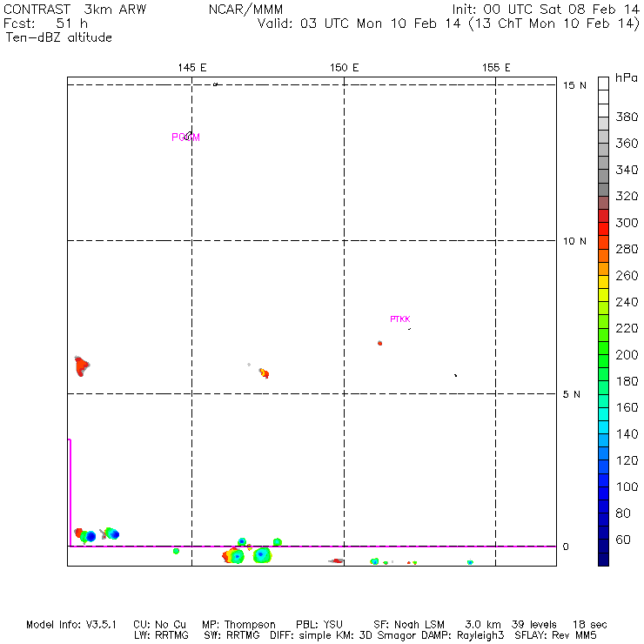The width and height of the screenshot is (644, 644).
Task: Click the '10 N' latitude label
Action: pyautogui.click(x=574, y=241)
